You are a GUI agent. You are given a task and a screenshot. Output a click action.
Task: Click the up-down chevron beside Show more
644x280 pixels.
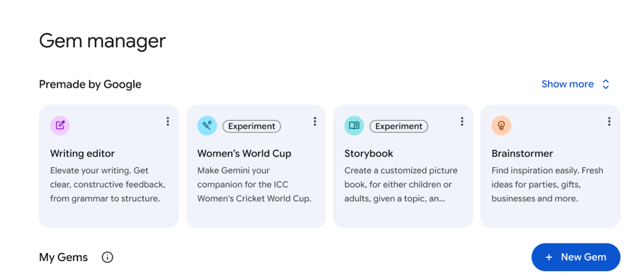click(606, 84)
